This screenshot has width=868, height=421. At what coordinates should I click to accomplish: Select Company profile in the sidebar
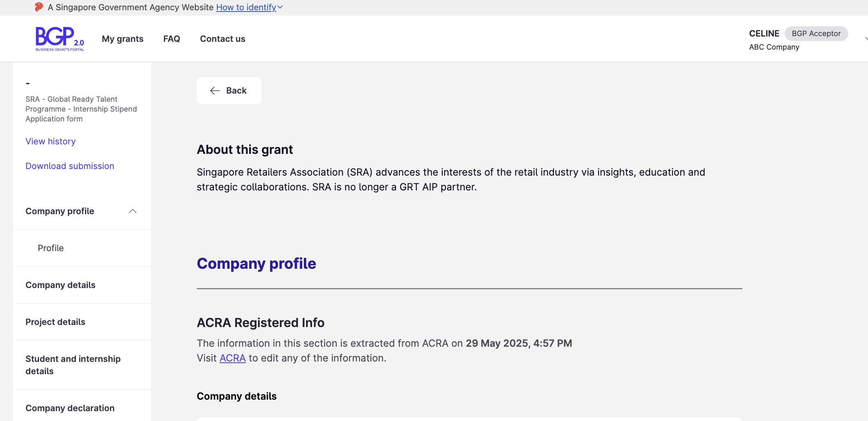(x=60, y=211)
